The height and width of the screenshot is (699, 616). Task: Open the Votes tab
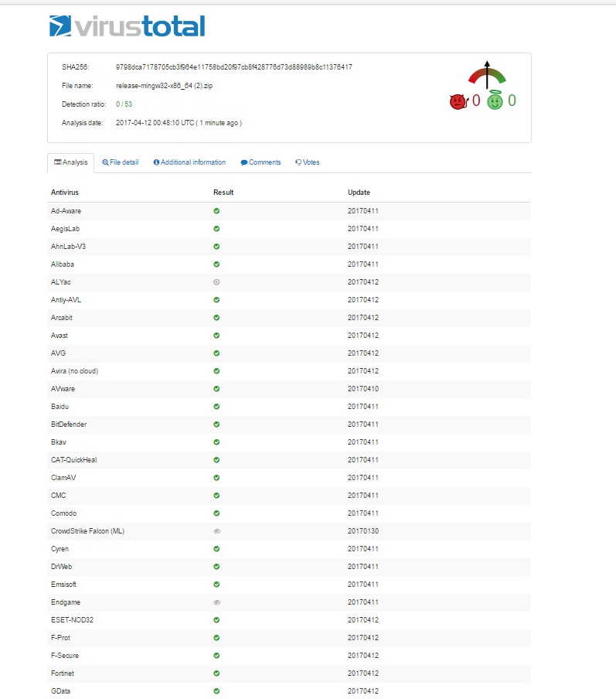click(x=307, y=162)
